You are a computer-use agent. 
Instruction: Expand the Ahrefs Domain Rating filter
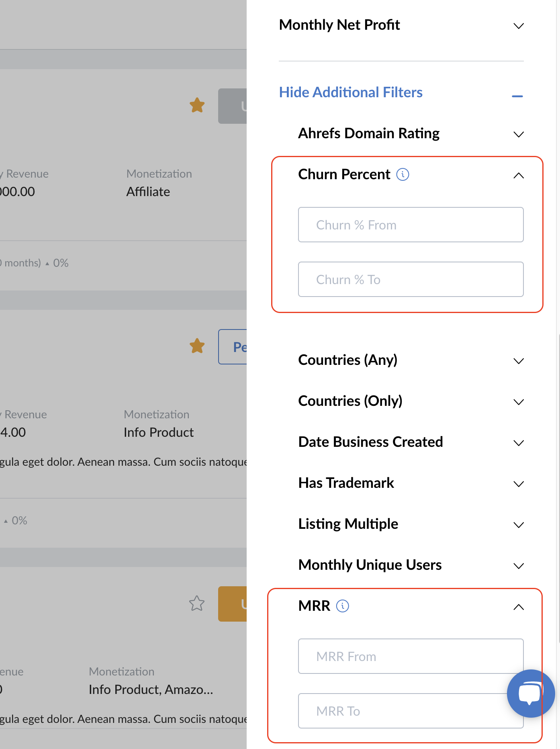[x=519, y=134]
